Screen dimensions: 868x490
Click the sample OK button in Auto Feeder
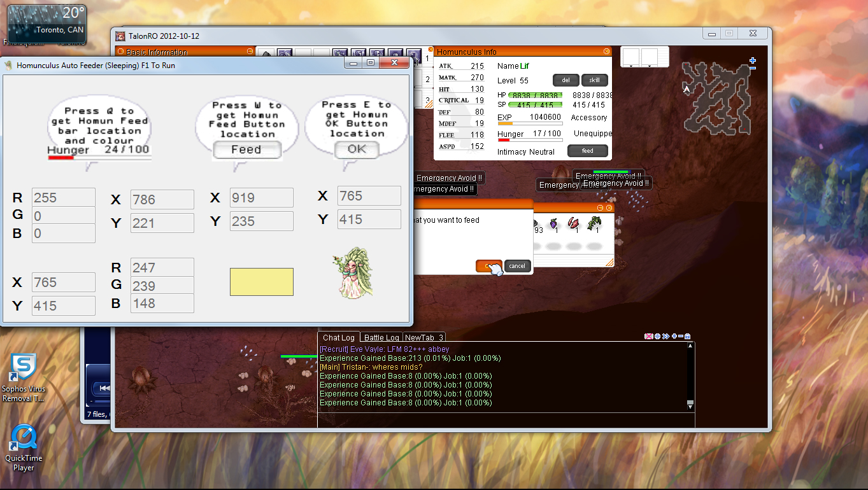[357, 149]
